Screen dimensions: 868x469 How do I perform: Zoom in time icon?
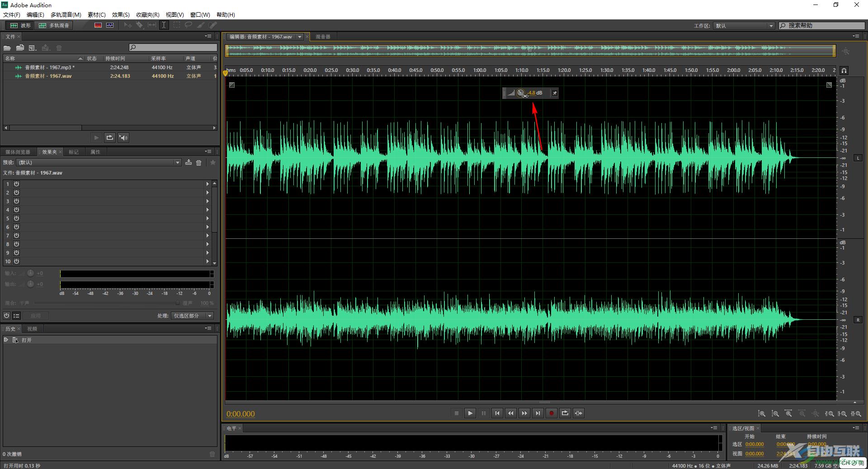(x=788, y=414)
